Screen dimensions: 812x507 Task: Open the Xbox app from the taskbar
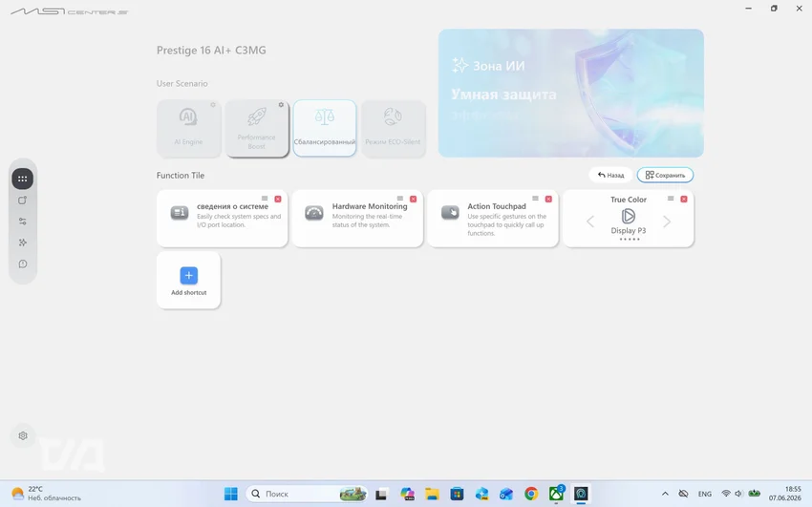556,494
